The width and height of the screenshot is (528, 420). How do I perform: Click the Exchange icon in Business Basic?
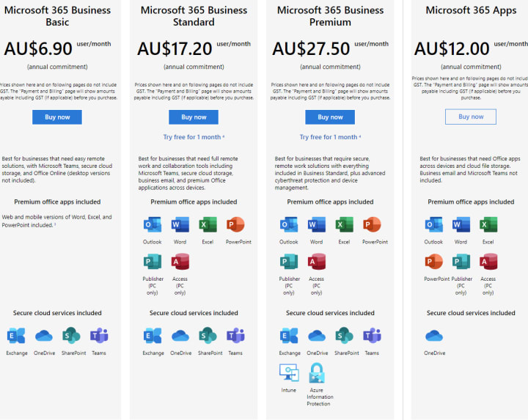tap(16, 336)
